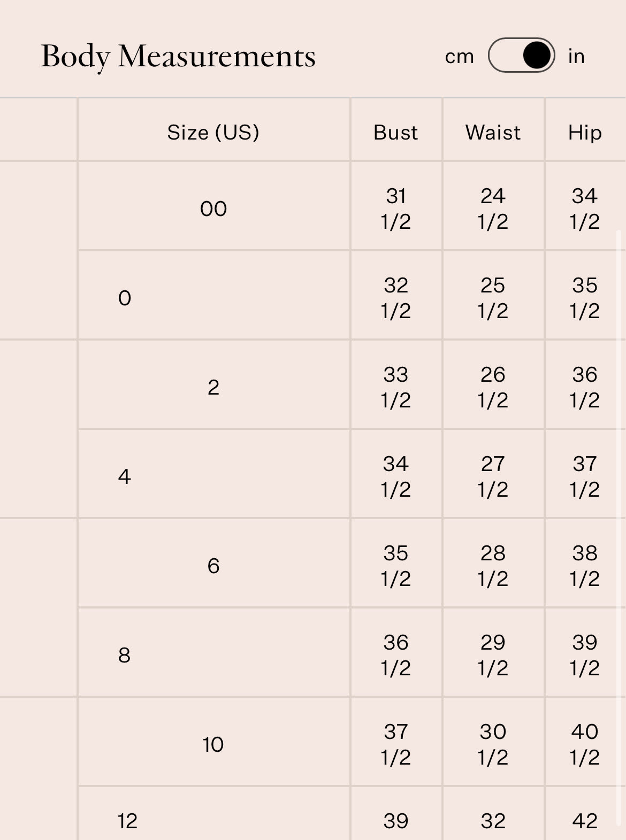The width and height of the screenshot is (626, 840).
Task: Select the size 00 row label
Action: [x=213, y=209]
